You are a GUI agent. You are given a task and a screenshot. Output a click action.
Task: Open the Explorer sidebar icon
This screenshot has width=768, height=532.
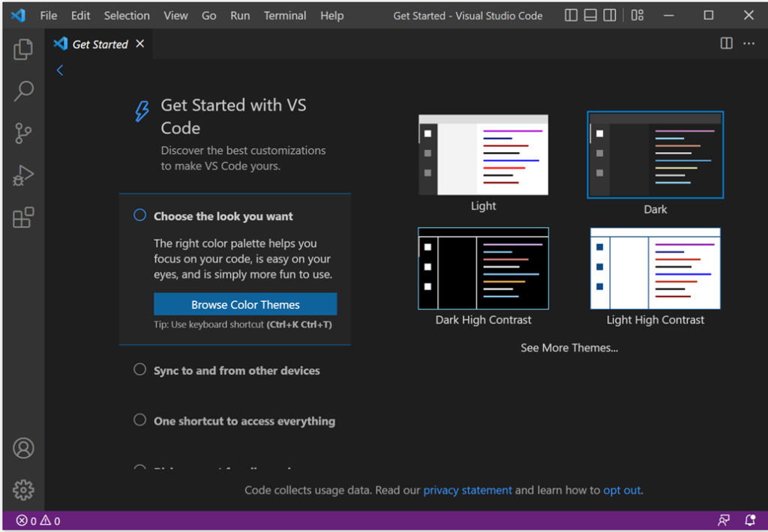click(22, 49)
